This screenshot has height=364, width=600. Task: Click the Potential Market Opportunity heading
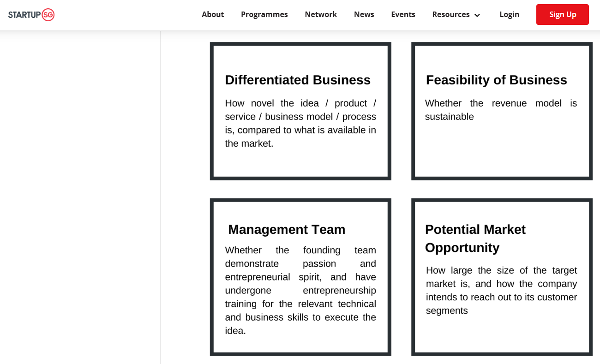coord(475,239)
